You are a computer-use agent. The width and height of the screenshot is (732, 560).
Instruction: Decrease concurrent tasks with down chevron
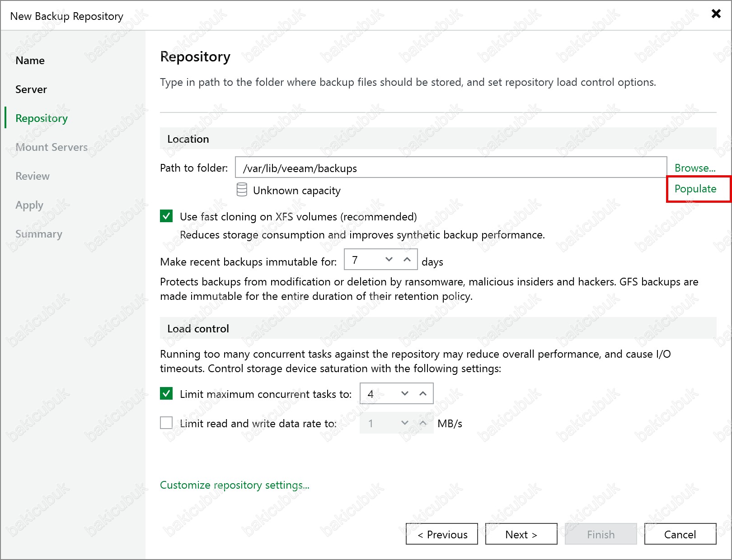coord(405,393)
